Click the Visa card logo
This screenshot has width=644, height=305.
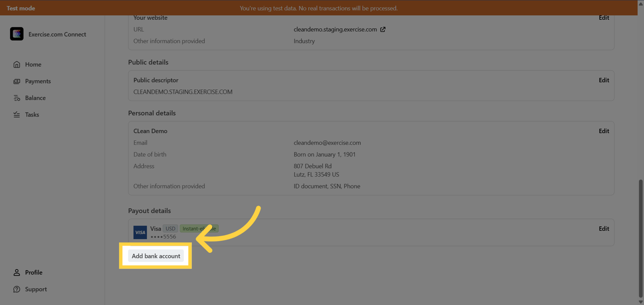[x=140, y=233]
